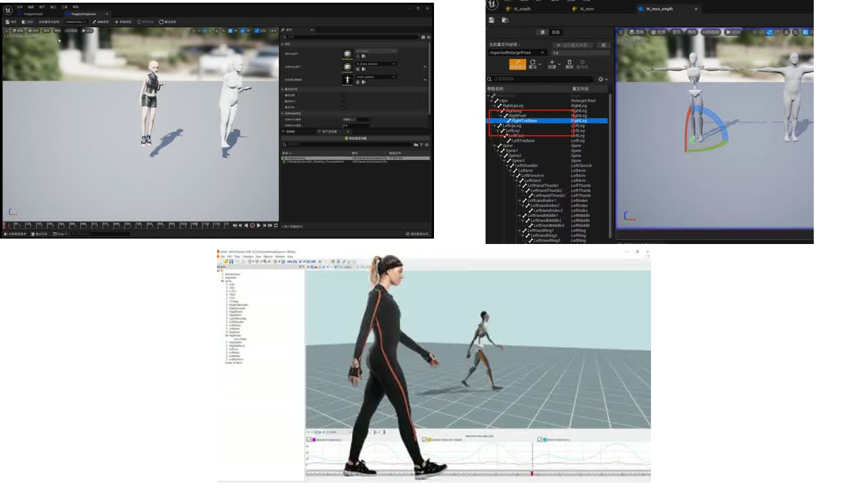Screen dimensions: 868x488
Task: Toggle the first checkbox in retarget settings section
Action: tap(344, 95)
